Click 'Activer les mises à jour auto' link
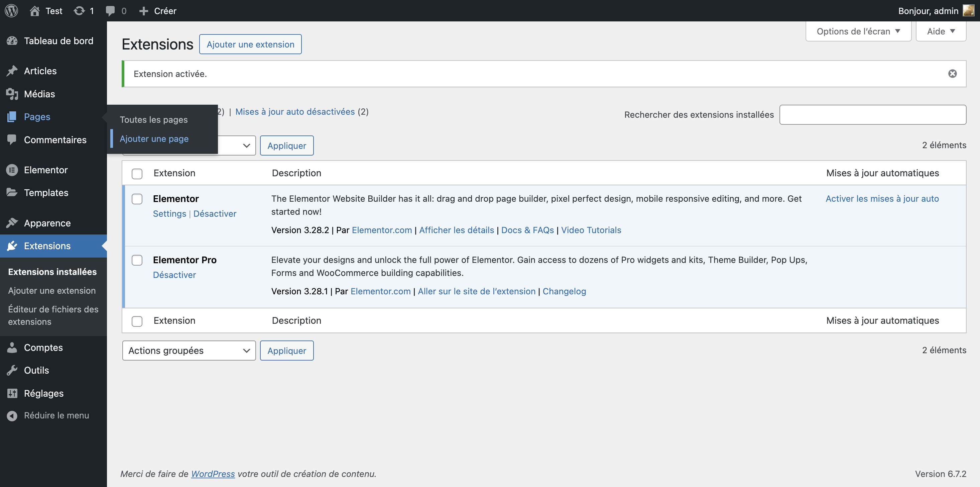The width and height of the screenshot is (980, 487). (x=882, y=198)
